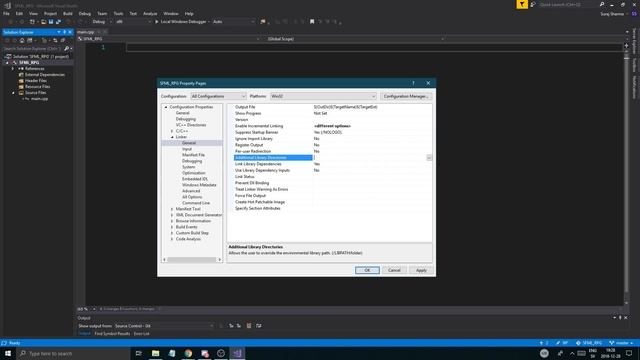Select main.cpp in Solution Explorer
This screenshot has width=640, height=360.
(x=40, y=99)
